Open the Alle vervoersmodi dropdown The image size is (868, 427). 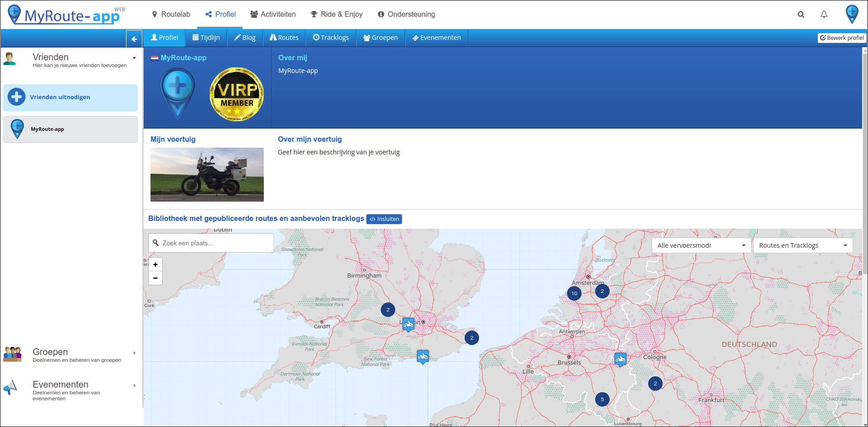[701, 245]
